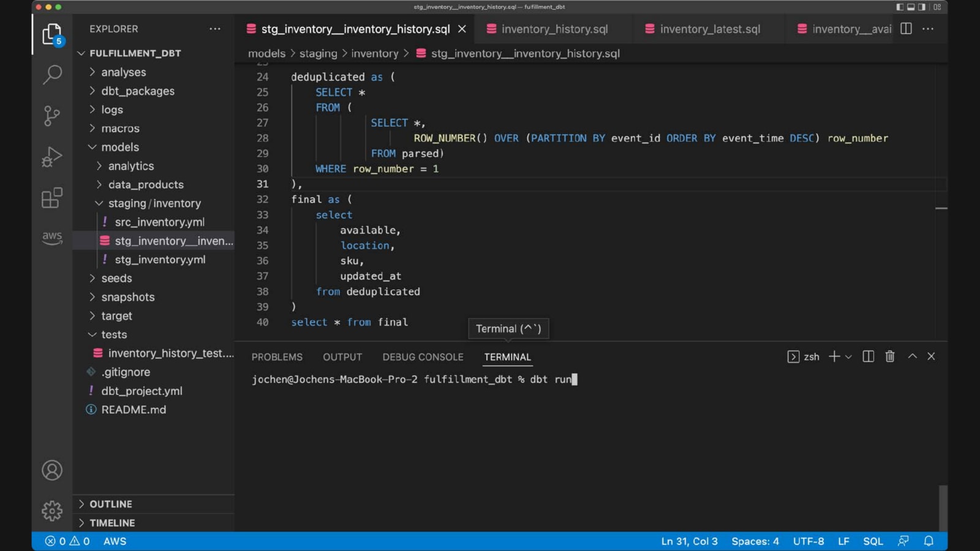Open Explorer views and more actions menu

pyautogui.click(x=215, y=29)
